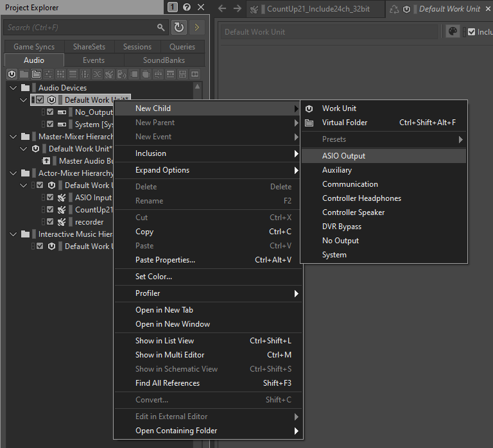The image size is (493, 448).
Task: Collapse the Actor-Mixer Hierarchy folder
Action: pos(13,173)
